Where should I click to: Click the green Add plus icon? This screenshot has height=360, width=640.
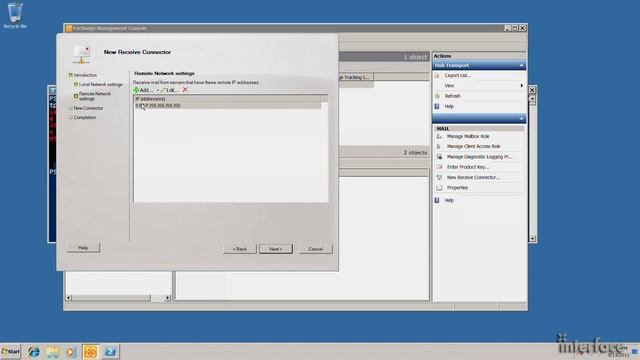coord(136,90)
